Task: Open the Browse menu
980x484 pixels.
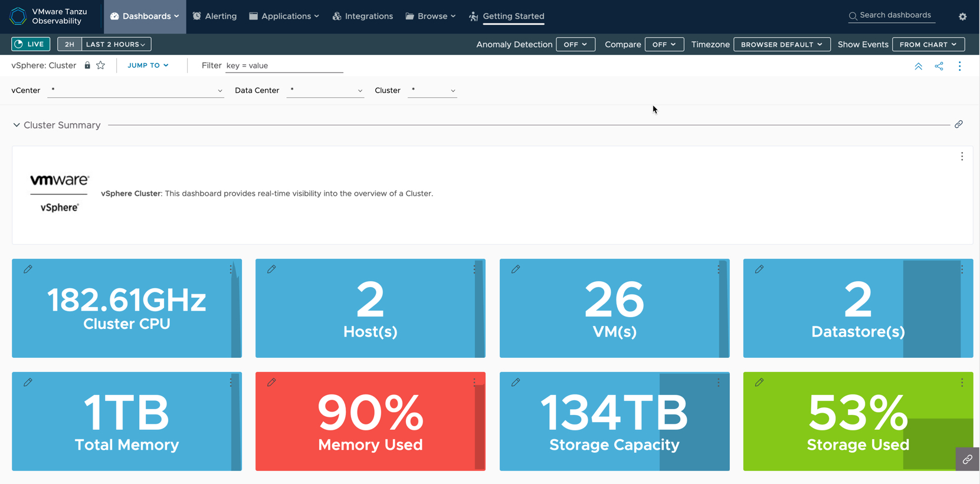Action: [431, 17]
